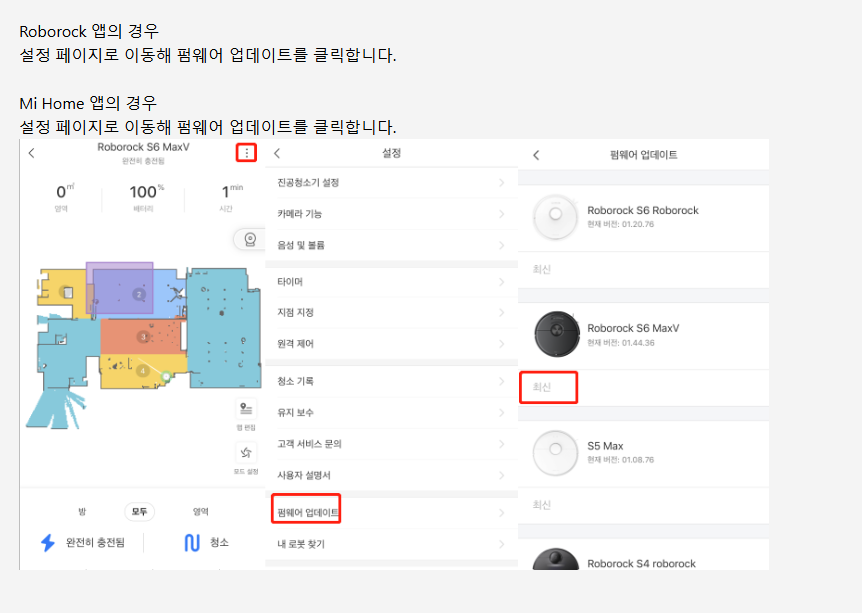The image size is (862, 613).
Task: Tap version text 현재 버전: 01.08.76
Action: tap(621, 460)
